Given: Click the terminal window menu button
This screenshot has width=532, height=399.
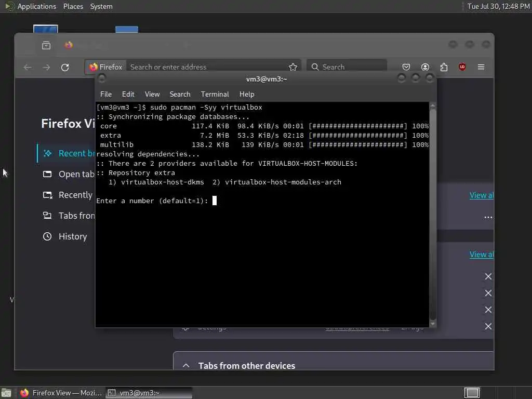Looking at the screenshot, I should [101, 79].
